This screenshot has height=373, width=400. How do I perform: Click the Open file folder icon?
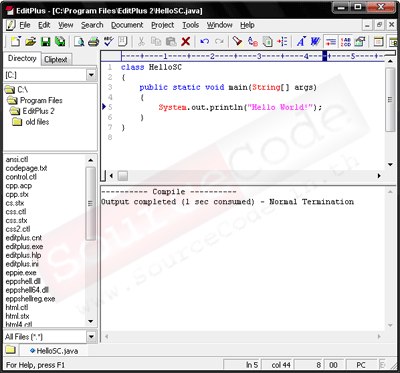click(31, 41)
